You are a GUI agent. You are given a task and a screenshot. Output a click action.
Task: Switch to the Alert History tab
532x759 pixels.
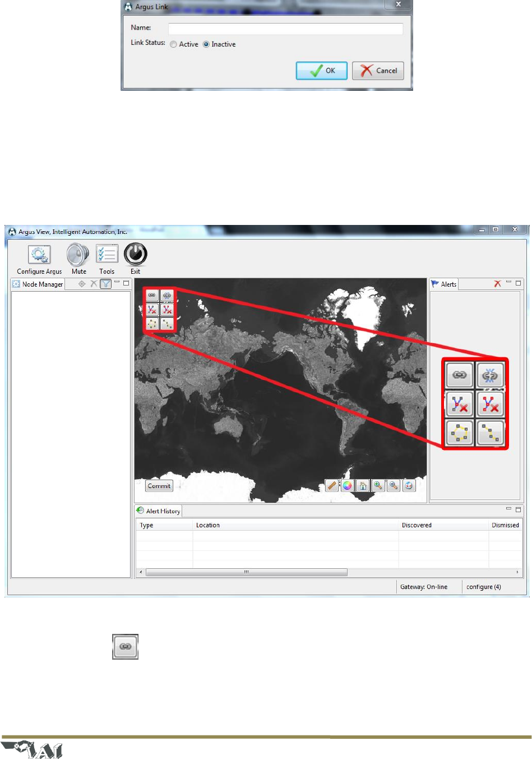(x=158, y=511)
